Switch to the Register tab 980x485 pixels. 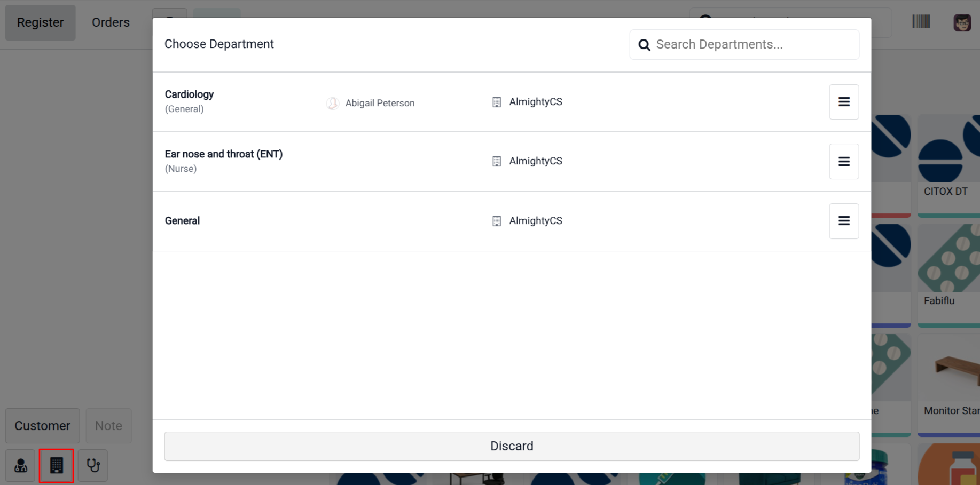click(x=40, y=22)
